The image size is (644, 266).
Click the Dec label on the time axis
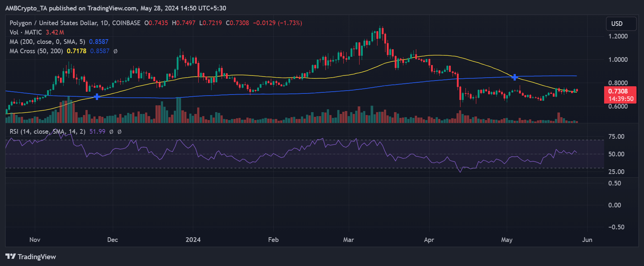[x=112, y=240]
